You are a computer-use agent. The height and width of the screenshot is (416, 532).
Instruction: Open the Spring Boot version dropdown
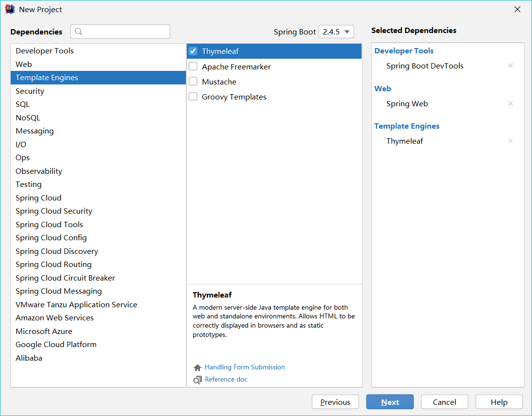(336, 32)
